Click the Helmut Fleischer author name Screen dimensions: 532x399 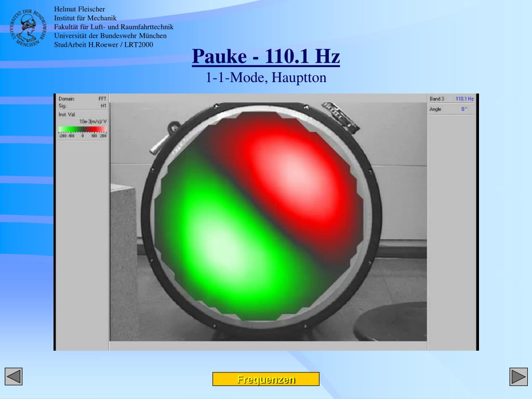pyautogui.click(x=79, y=9)
